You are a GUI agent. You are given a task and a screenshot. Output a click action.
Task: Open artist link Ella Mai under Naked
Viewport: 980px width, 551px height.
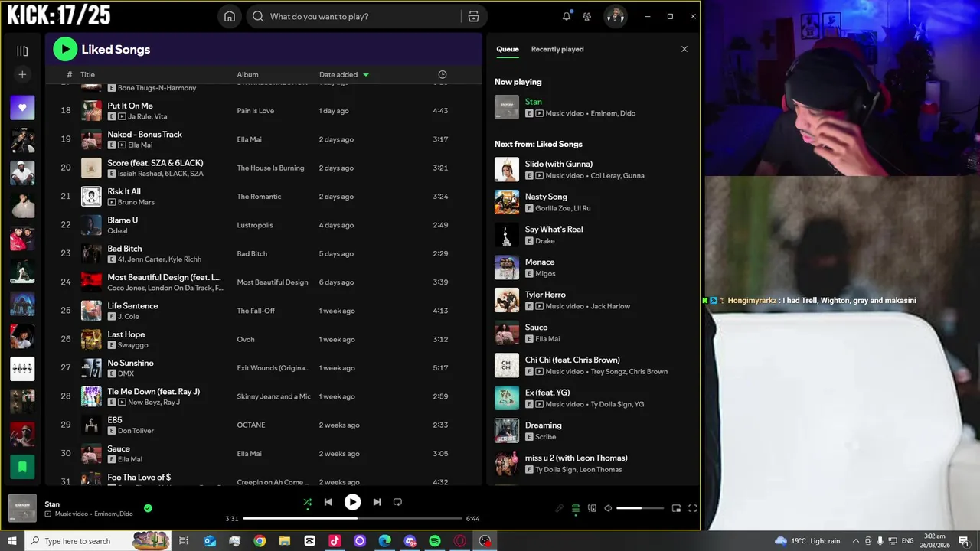coord(140,145)
